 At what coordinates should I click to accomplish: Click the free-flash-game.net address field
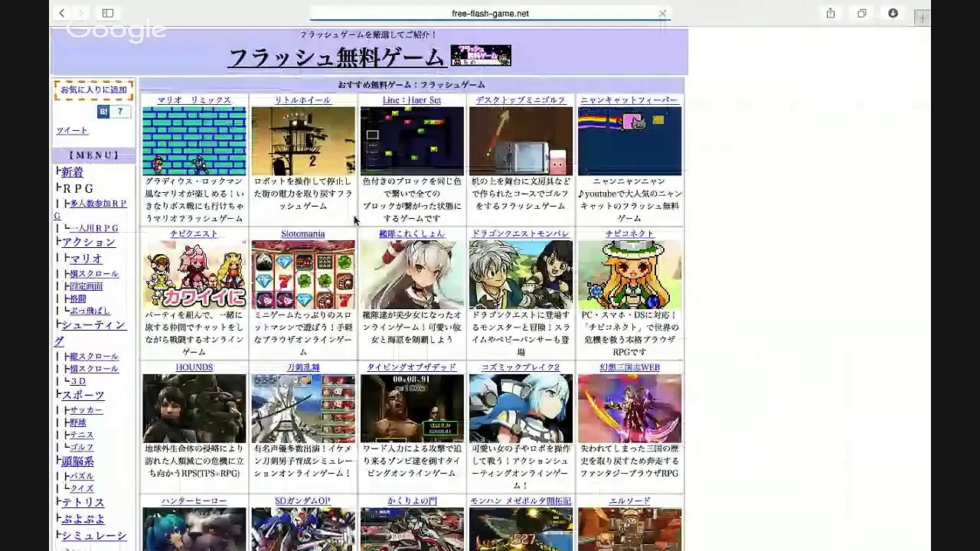point(490,13)
